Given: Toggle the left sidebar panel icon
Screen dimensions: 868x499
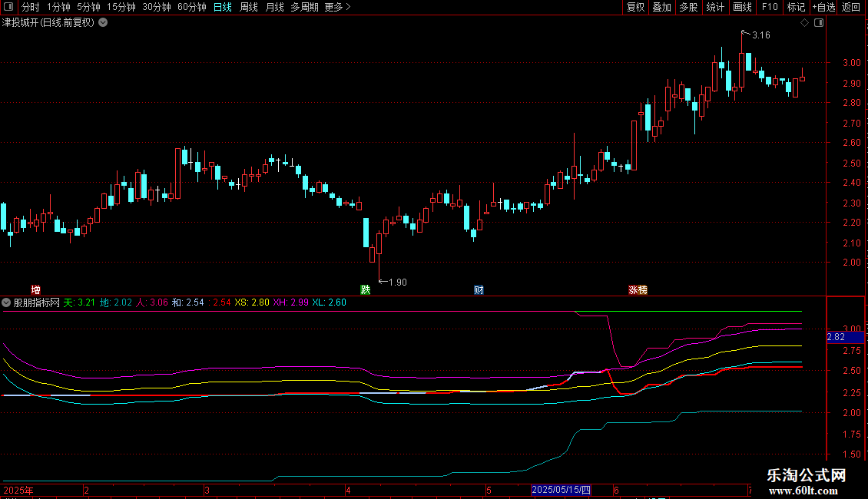Looking at the screenshot, I should click(8, 7).
